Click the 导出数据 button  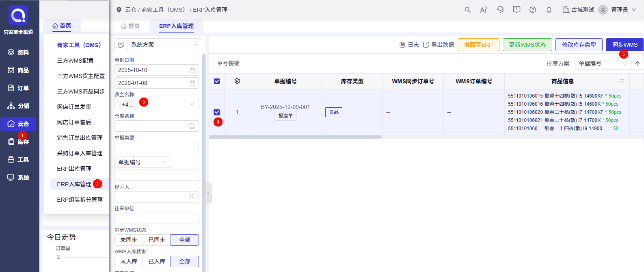tap(439, 45)
